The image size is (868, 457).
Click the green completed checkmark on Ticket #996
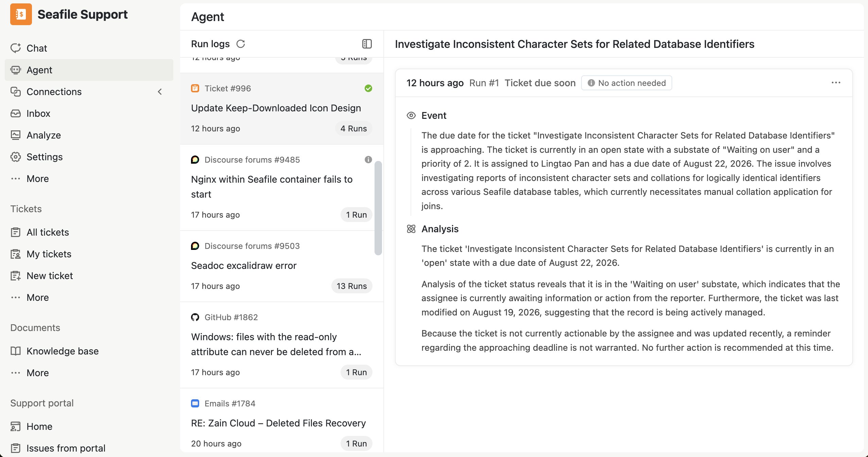[368, 88]
